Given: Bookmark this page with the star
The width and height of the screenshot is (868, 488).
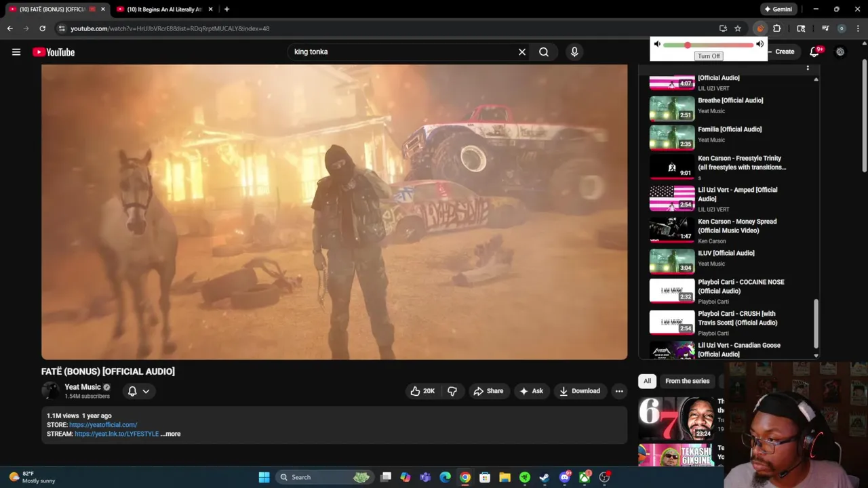Looking at the screenshot, I should (738, 28).
